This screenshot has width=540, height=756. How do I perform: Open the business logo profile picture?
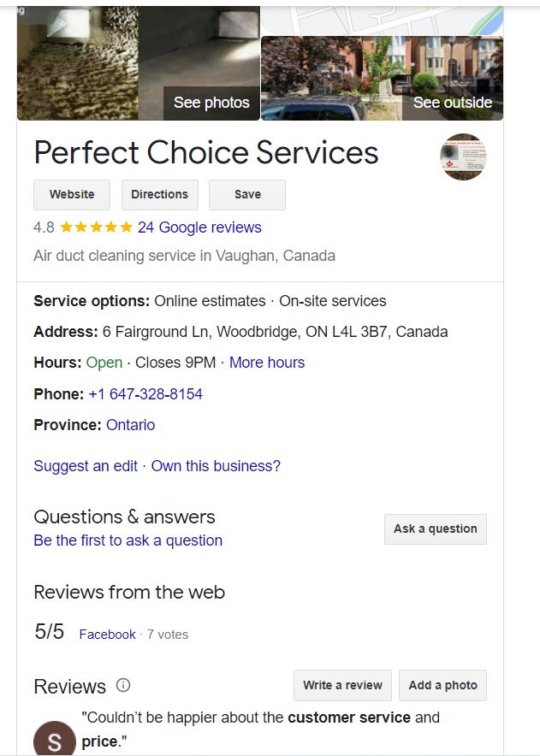pos(463,157)
